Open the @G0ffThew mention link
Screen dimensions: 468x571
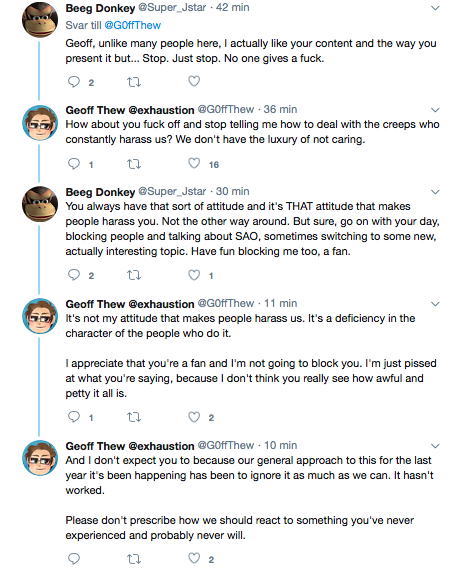click(x=133, y=25)
